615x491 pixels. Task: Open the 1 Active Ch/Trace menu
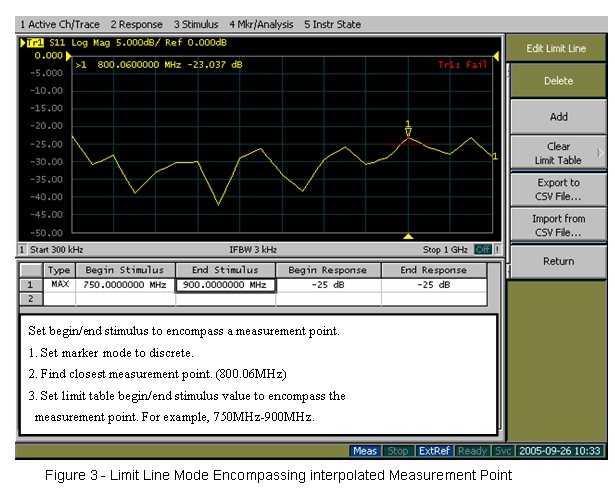point(60,23)
